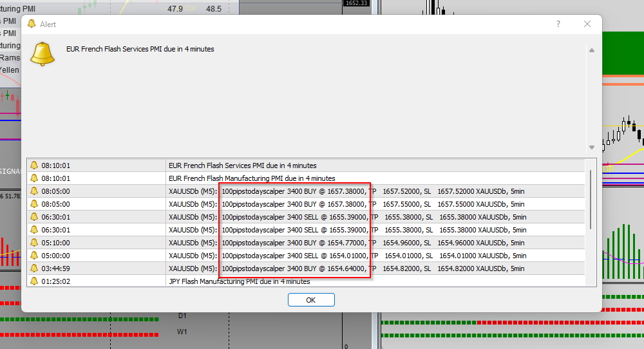Image resolution: width=644 pixels, height=349 pixels.
Task: Select the top message 'EUR French Flash Services PMI due in 4 minutes'
Action: coord(140,49)
